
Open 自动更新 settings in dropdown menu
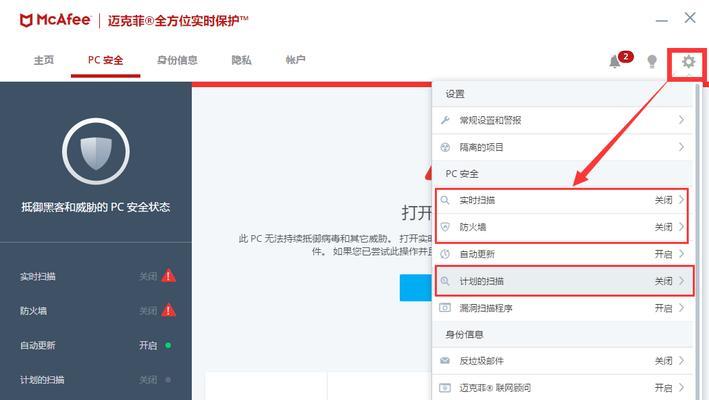pos(562,254)
